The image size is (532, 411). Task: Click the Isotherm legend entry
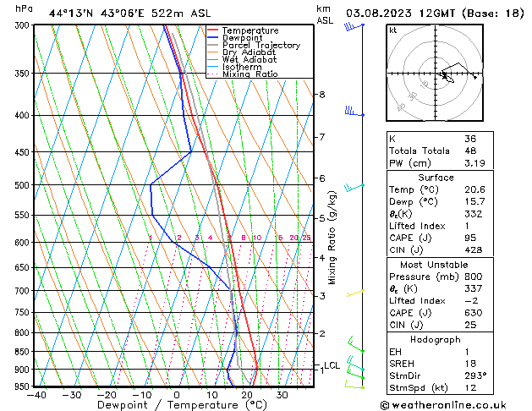click(x=242, y=67)
